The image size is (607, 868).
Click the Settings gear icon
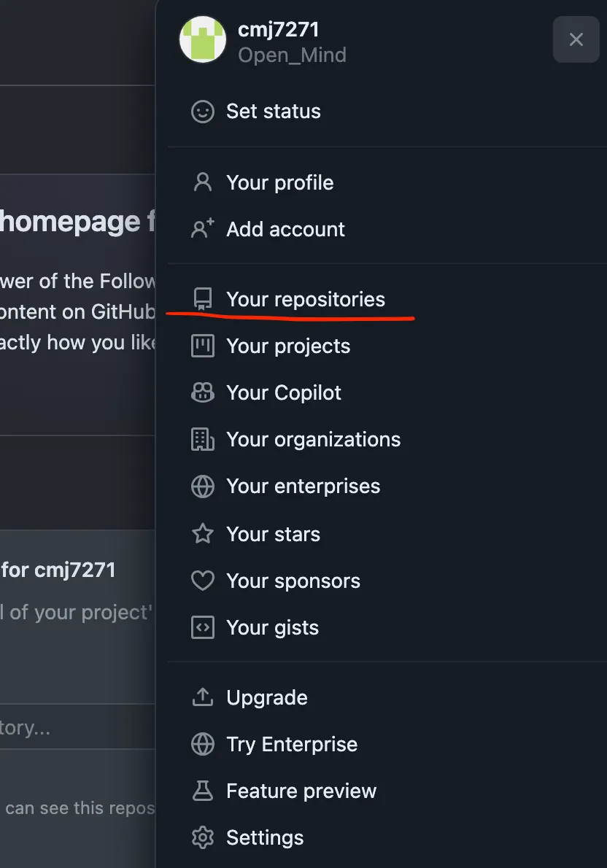pos(202,837)
